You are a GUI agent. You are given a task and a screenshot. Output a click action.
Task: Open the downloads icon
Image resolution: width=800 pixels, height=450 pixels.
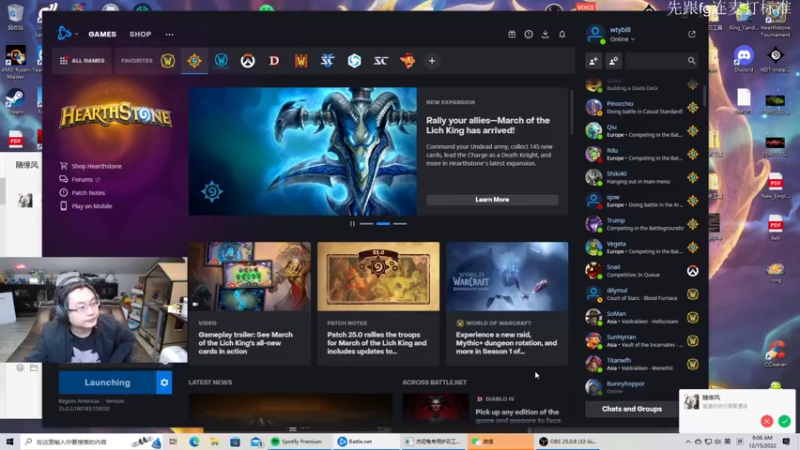[x=545, y=34]
